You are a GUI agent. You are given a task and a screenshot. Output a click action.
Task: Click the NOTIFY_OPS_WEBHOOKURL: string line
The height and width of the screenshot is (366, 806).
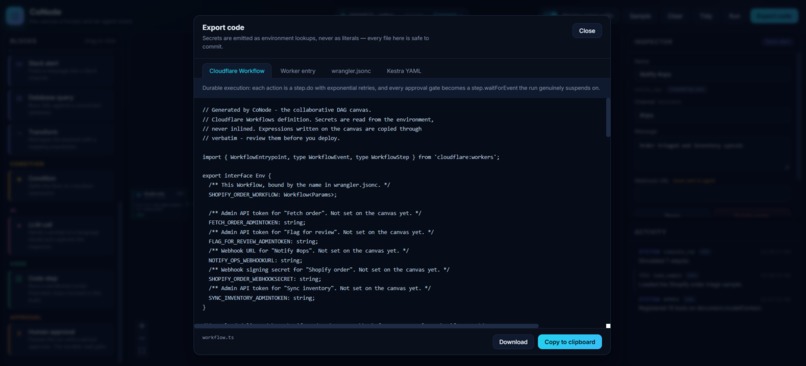[x=255, y=260]
